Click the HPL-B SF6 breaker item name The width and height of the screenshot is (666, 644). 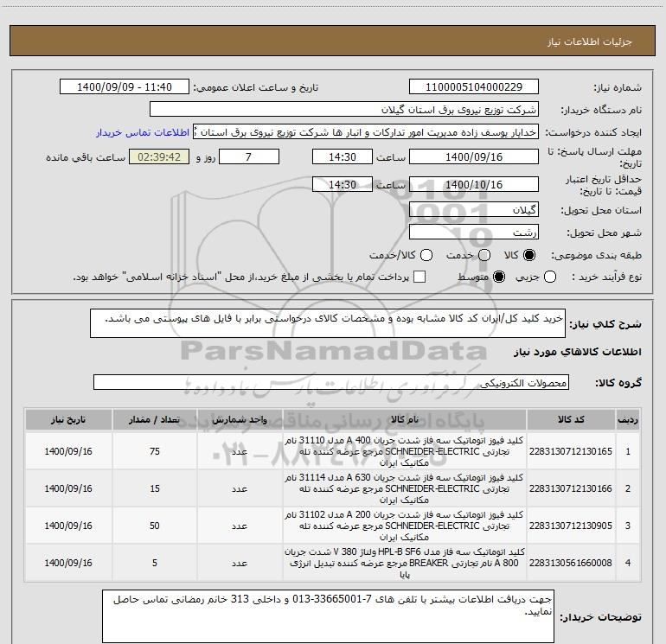[405, 563]
